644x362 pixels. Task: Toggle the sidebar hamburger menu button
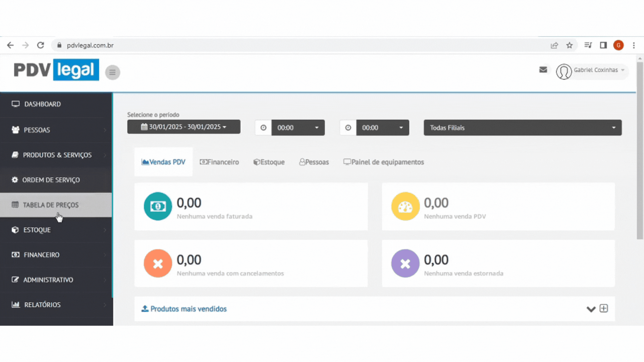pyautogui.click(x=112, y=72)
